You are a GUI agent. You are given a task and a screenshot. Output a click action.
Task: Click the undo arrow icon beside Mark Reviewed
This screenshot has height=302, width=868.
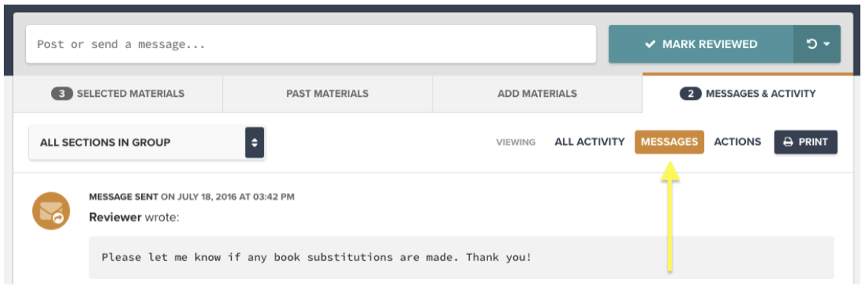[812, 44]
